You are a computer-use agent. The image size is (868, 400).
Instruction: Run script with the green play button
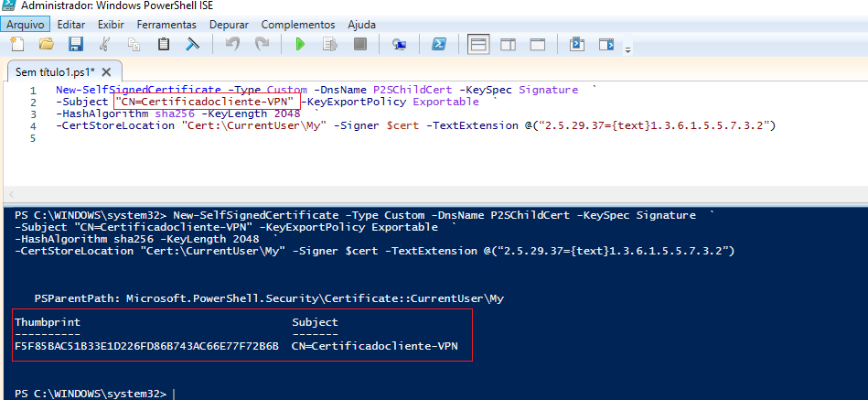[299, 44]
